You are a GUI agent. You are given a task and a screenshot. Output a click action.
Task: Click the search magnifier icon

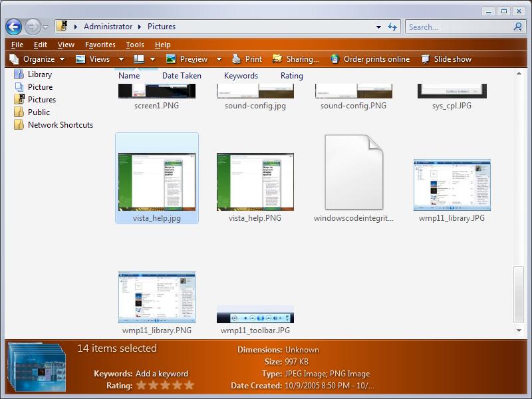(518, 27)
